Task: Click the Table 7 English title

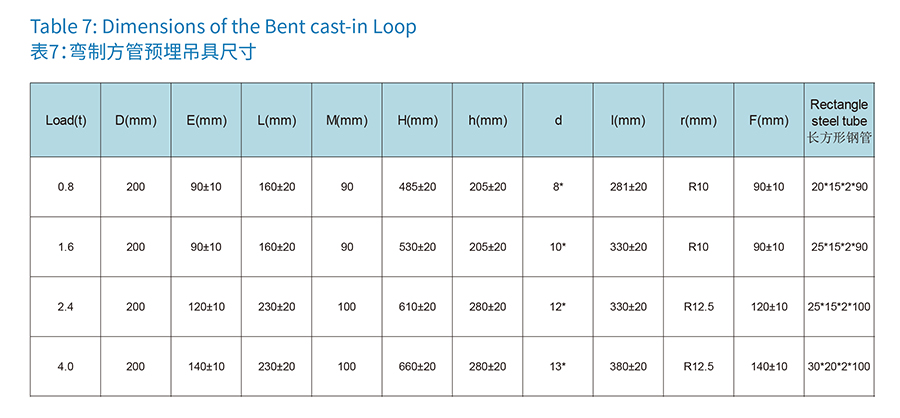Action: click(x=223, y=26)
